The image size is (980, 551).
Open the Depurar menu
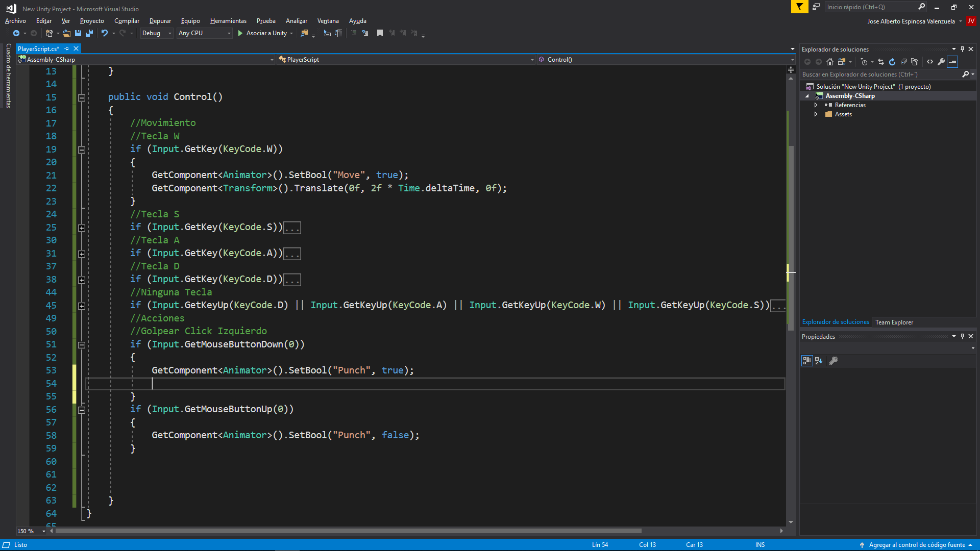pos(160,21)
